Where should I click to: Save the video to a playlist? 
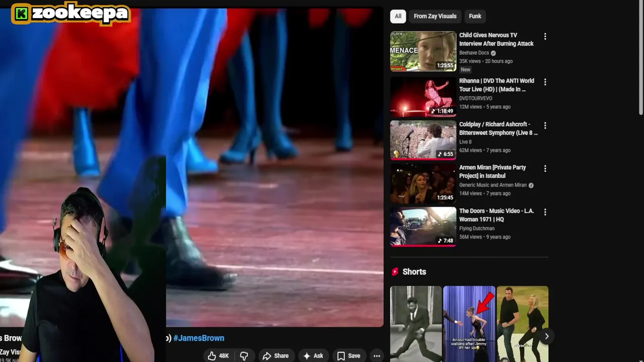[x=349, y=355]
